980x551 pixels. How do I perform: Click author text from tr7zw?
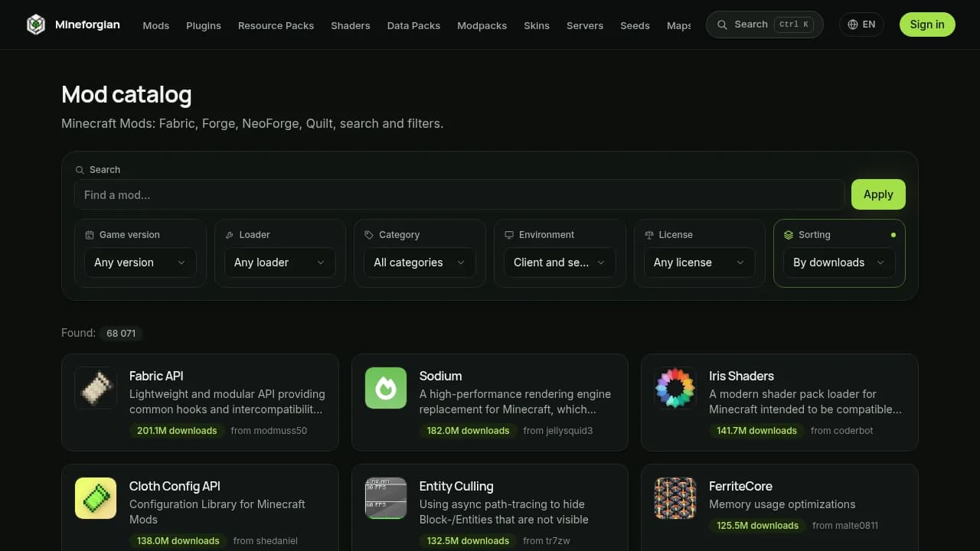click(x=547, y=541)
